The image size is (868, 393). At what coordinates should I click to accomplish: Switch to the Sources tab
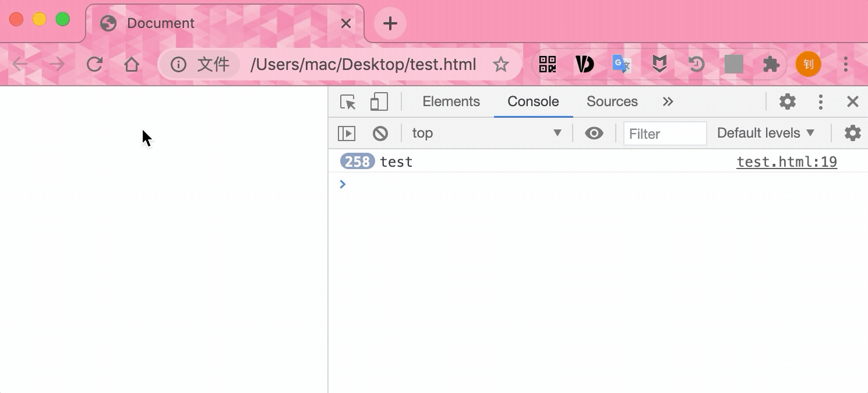click(x=612, y=101)
